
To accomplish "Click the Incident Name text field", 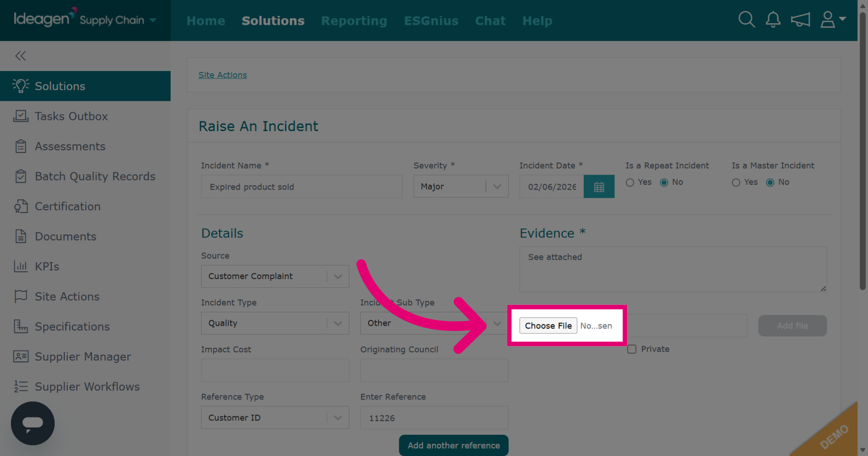I will point(302,186).
